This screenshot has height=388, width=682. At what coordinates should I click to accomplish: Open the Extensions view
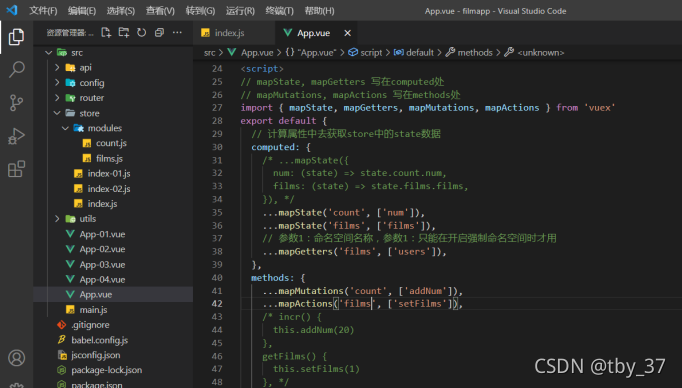(x=16, y=169)
